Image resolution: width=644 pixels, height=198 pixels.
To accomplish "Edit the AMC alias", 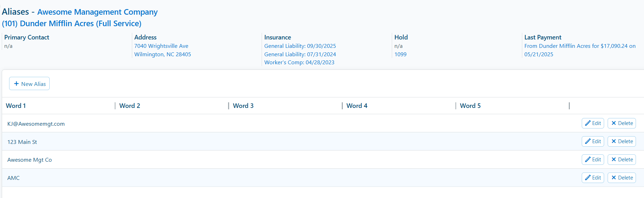I will coord(593,178).
